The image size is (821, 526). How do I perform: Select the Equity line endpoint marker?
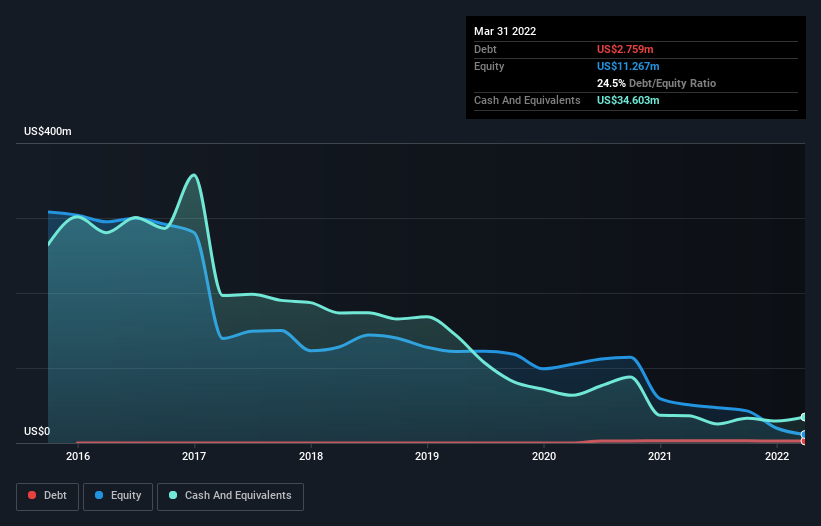tap(804, 434)
